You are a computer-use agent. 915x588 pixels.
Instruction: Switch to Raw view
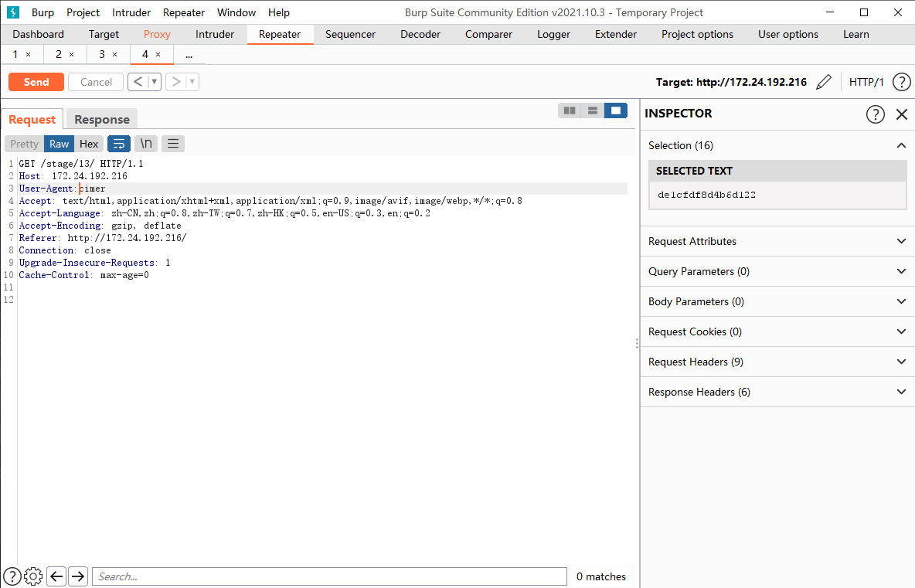coord(59,144)
